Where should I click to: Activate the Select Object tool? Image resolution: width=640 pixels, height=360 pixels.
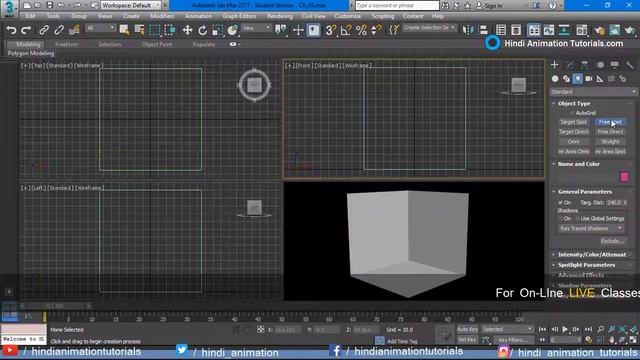pos(124,30)
